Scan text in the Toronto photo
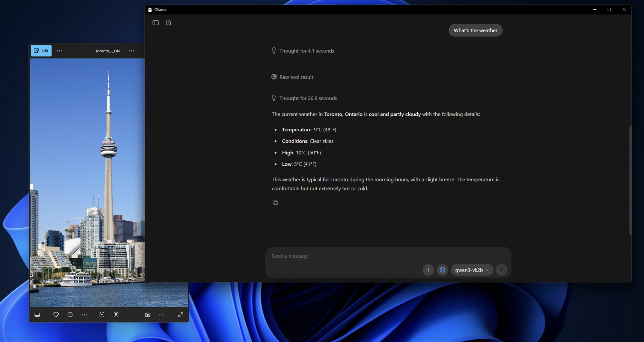This screenshot has height=342, width=644. tap(116, 315)
